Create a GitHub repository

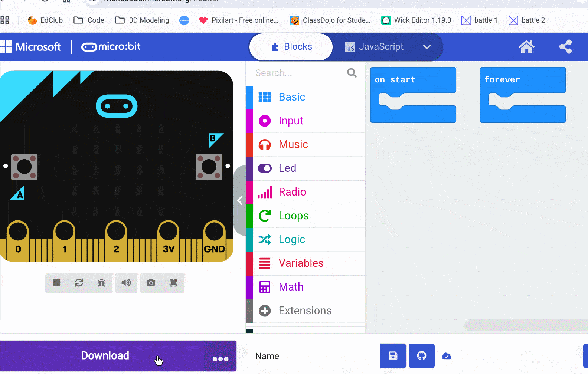click(x=422, y=356)
